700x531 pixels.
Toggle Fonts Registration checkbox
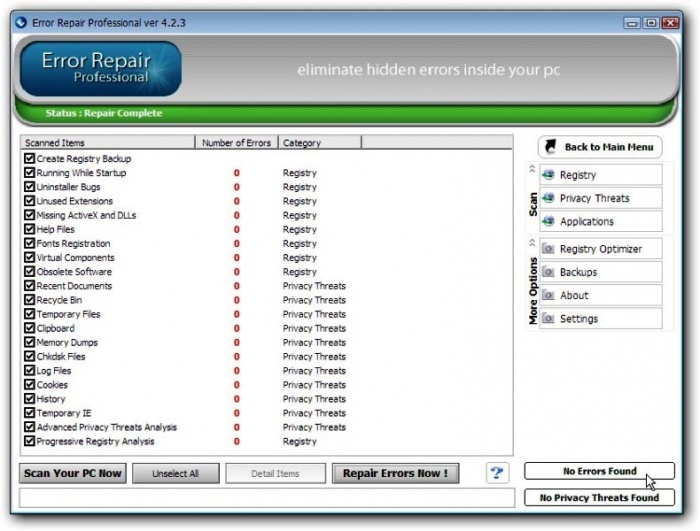[x=29, y=243]
